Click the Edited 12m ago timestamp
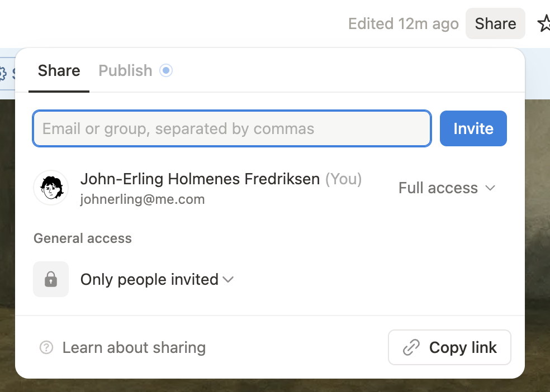The image size is (550, 392). coord(403,24)
